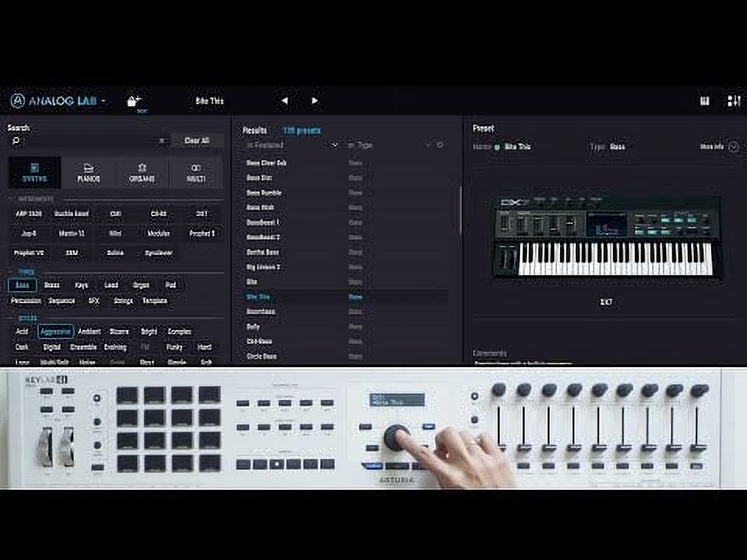Expand the Featured sort dropdown
The image size is (747, 560).
(335, 145)
